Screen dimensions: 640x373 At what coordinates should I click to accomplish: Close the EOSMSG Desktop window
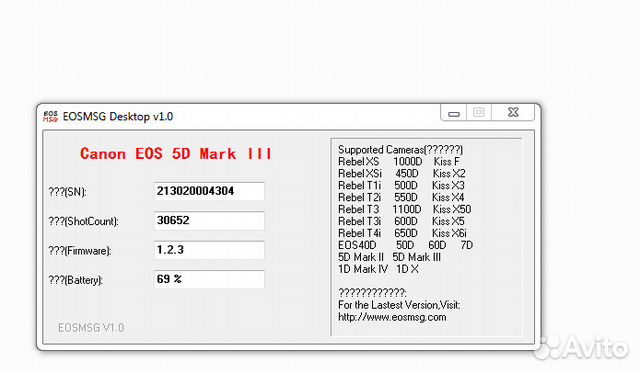[513, 112]
